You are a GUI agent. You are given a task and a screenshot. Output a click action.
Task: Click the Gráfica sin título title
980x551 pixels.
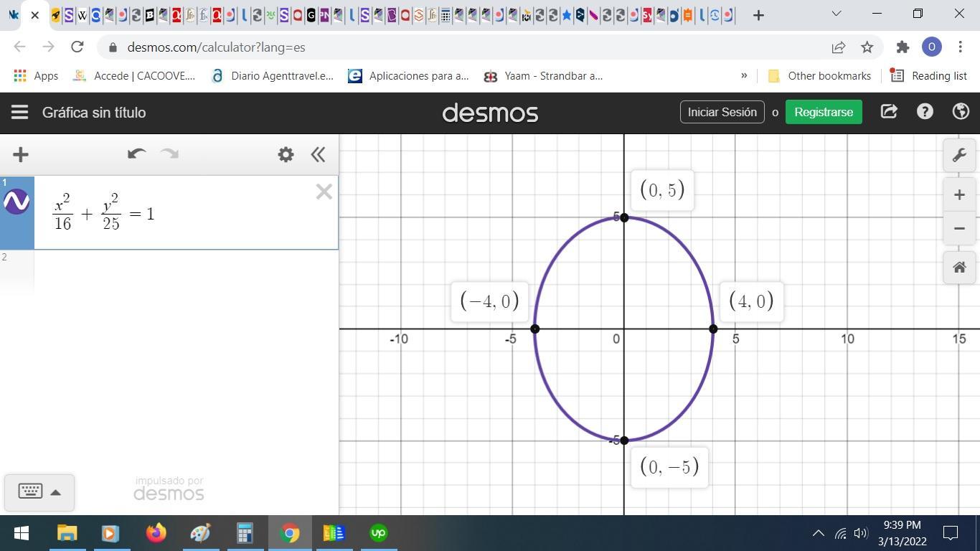click(x=94, y=113)
